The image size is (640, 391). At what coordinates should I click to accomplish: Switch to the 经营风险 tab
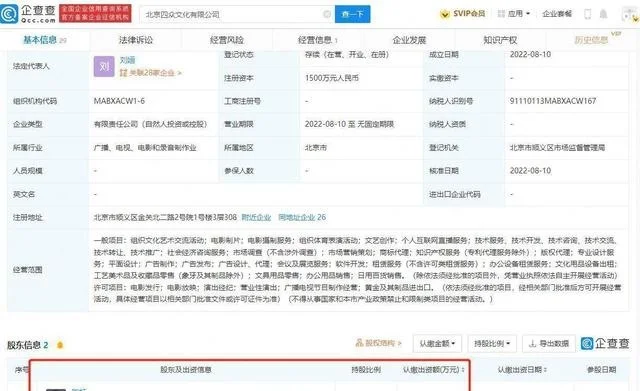tap(227, 40)
